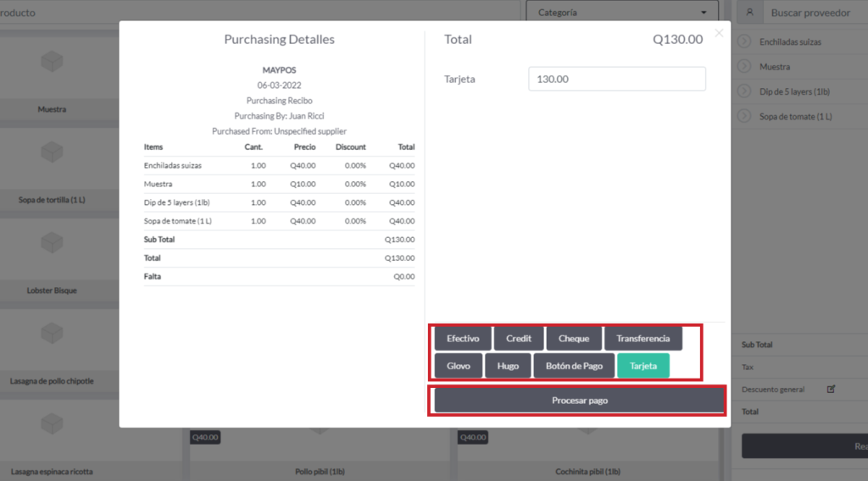Click the Tarjeta amount input field

pos(616,79)
